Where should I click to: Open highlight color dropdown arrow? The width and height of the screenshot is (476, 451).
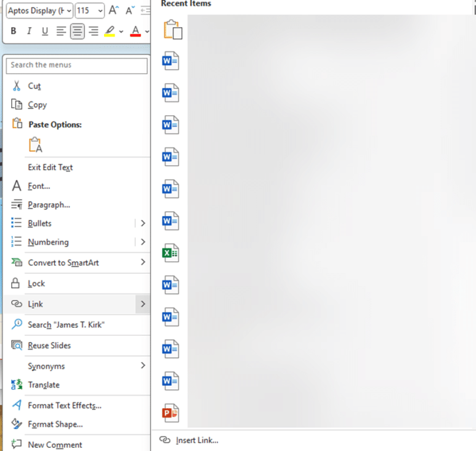(x=121, y=31)
